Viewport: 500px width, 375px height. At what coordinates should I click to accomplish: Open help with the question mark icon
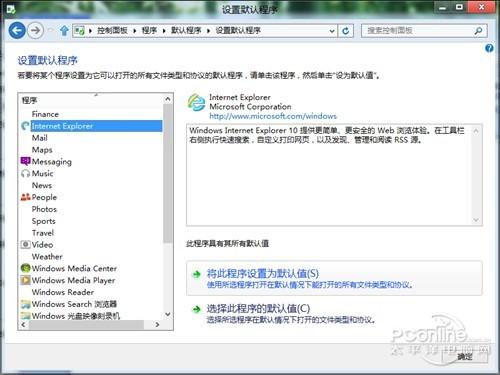click(489, 48)
